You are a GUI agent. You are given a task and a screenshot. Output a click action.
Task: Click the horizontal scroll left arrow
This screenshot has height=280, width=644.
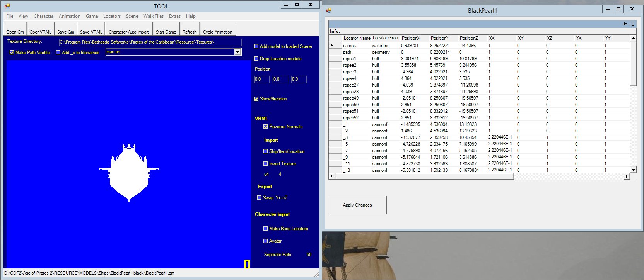point(332,176)
